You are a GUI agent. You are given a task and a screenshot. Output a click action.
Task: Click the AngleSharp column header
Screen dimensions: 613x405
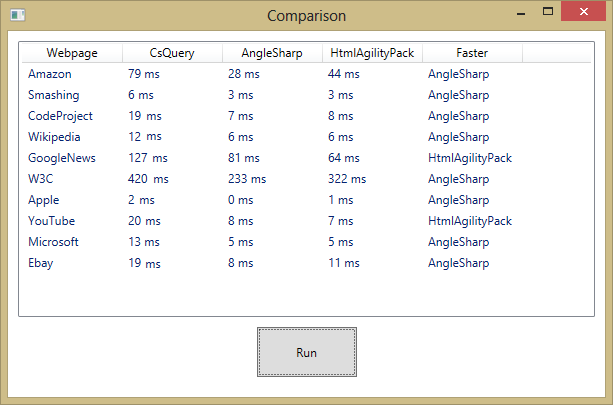(272, 53)
